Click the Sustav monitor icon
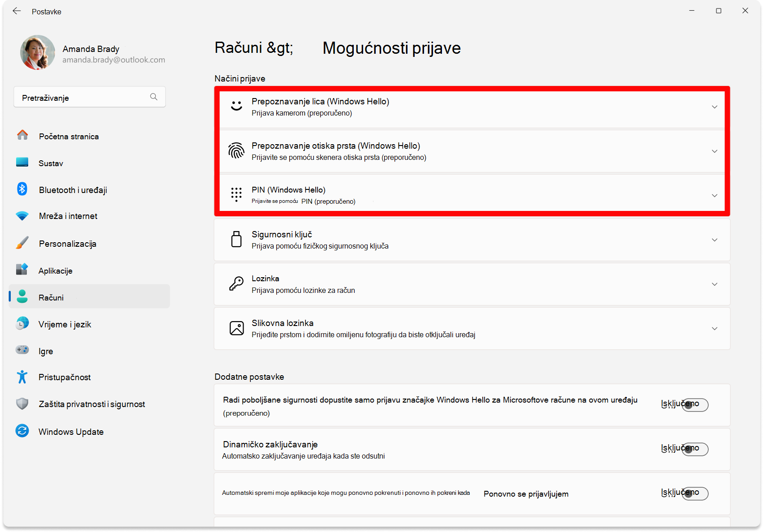The width and height of the screenshot is (763, 532). 22,162
